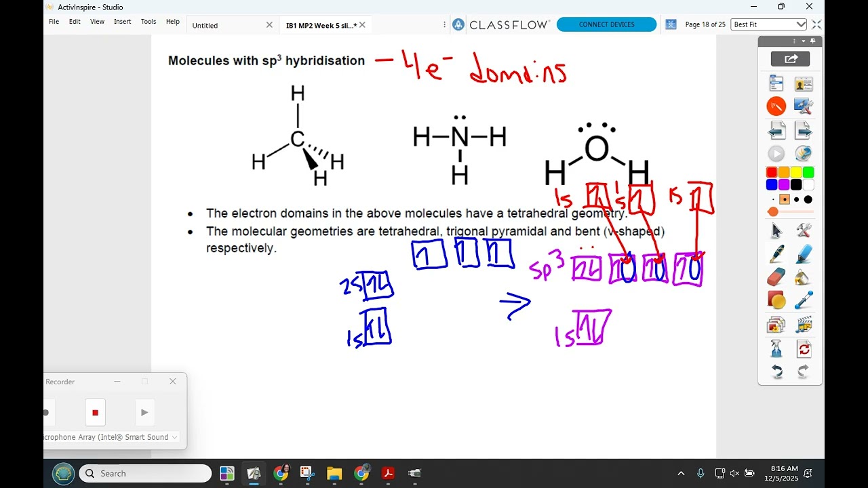Click the Reset Page icon

tap(804, 349)
